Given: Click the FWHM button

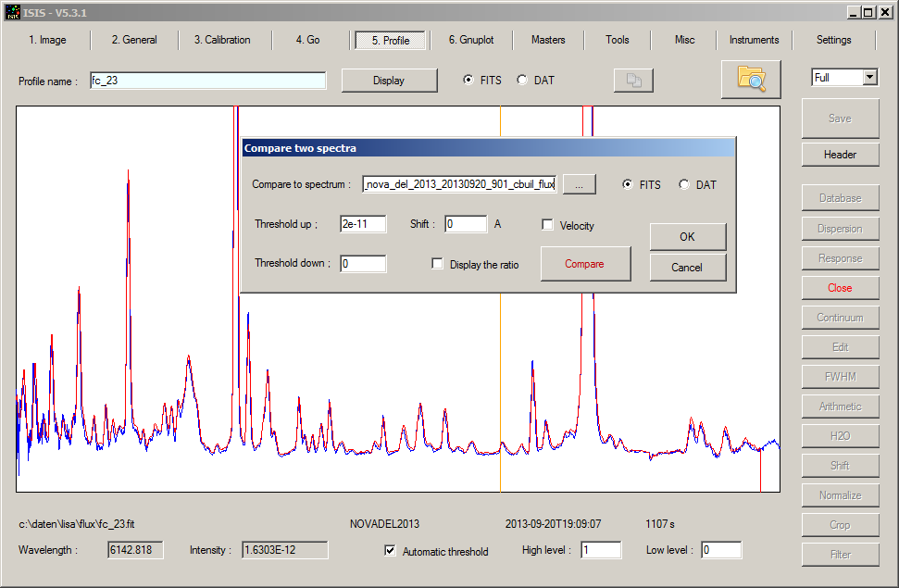Looking at the screenshot, I should click(x=840, y=376).
